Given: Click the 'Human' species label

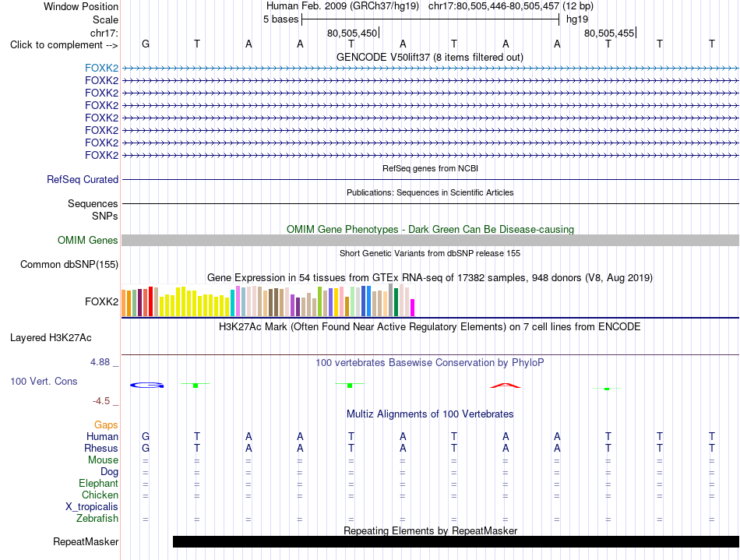Looking at the screenshot, I should tap(102, 436).
